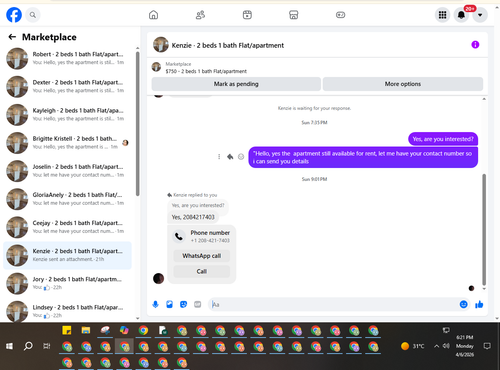
Task: Open the Windows taskbar search
Action: tap(28, 346)
